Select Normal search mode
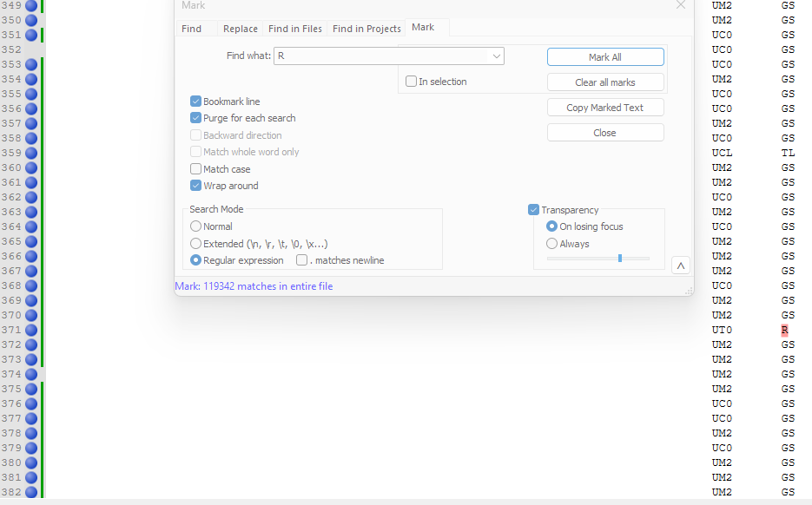The image size is (812, 505). click(195, 226)
